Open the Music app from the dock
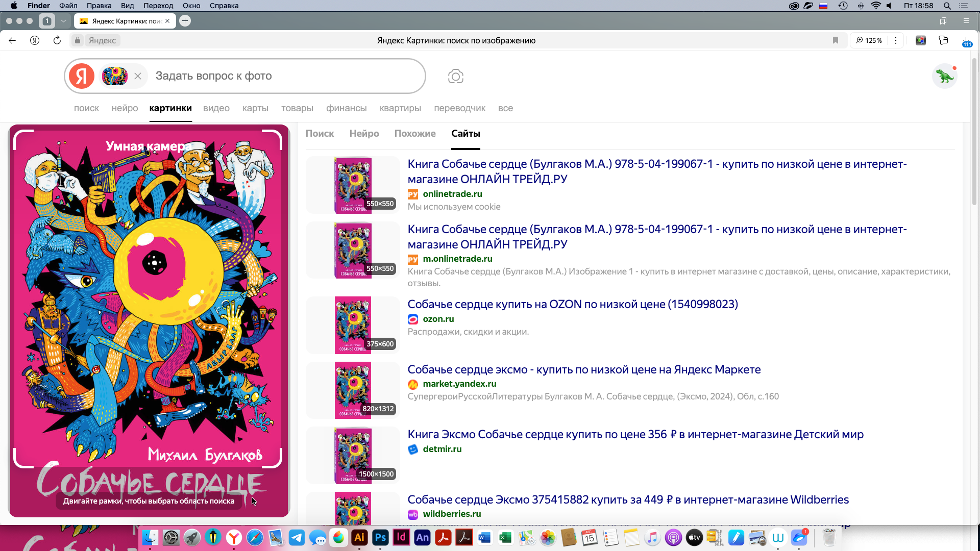Screen dimensions: 980x551 coord(652,537)
